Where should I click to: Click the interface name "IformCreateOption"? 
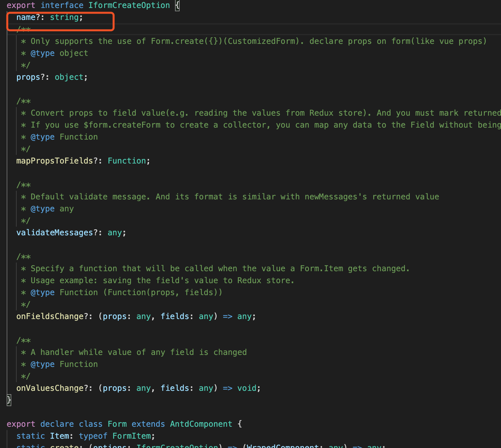tap(129, 5)
